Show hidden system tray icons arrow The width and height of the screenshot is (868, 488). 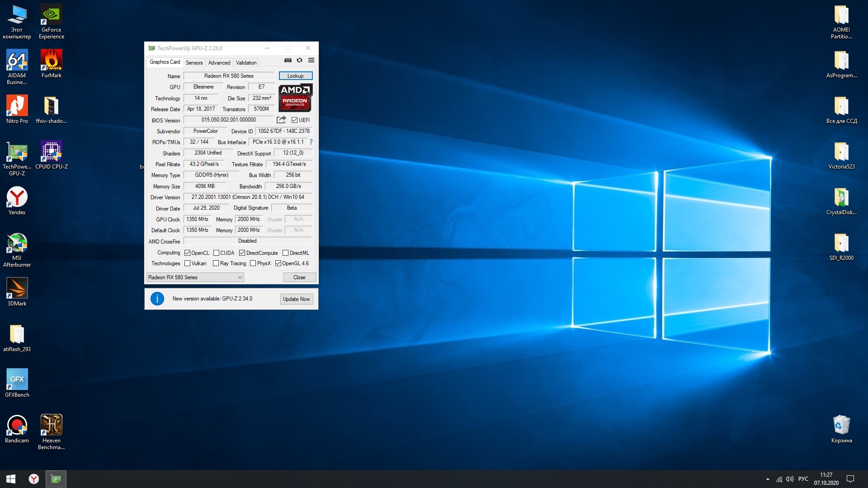tap(768, 479)
